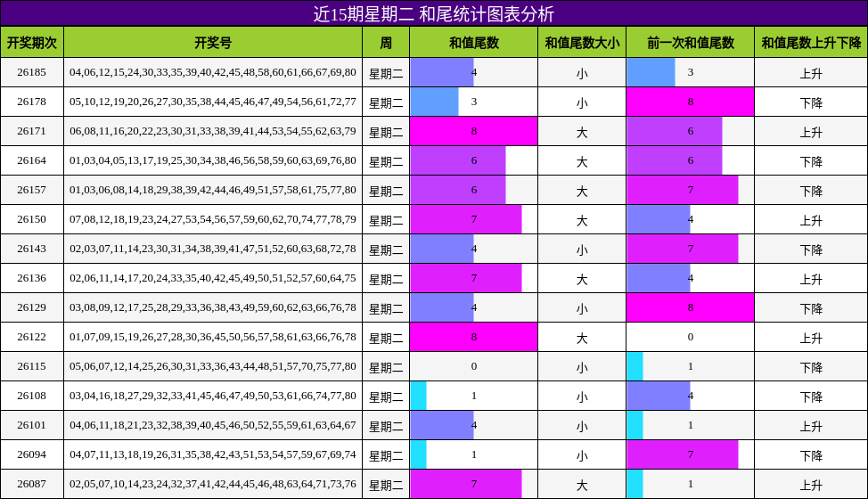Image resolution: width=868 pixels, height=499 pixels.
Task: Click draw numbers starting 04,06,11,18,21 in row 26101
Action: (x=213, y=425)
